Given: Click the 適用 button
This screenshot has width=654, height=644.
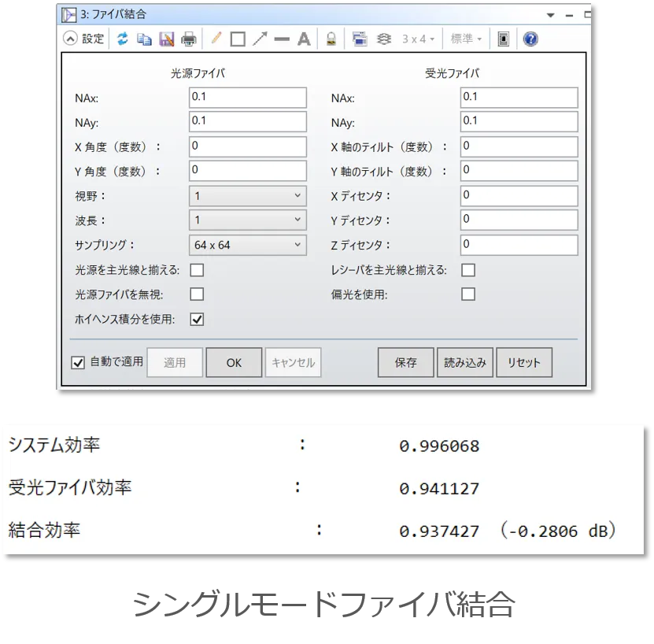Looking at the screenshot, I should (175, 362).
